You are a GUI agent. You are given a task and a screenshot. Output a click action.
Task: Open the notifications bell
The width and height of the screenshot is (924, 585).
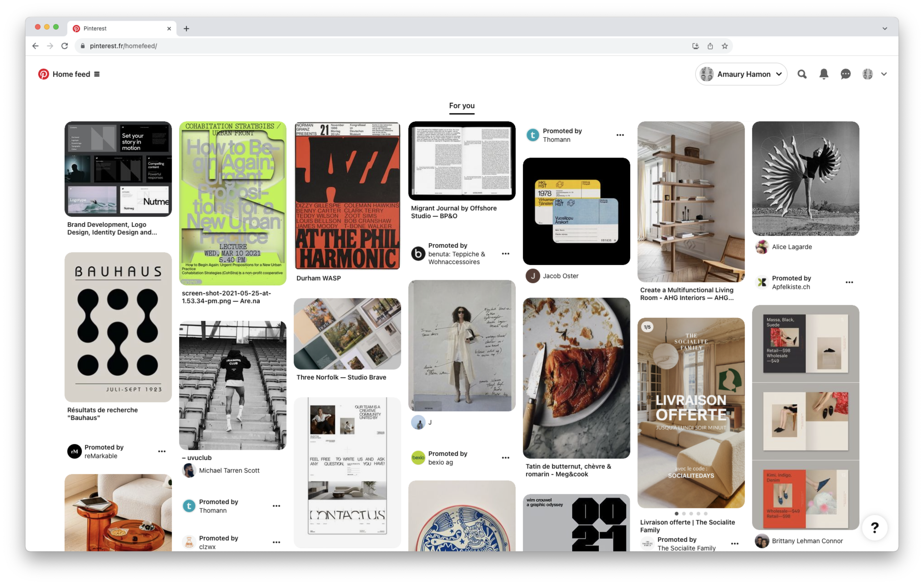pyautogui.click(x=824, y=74)
